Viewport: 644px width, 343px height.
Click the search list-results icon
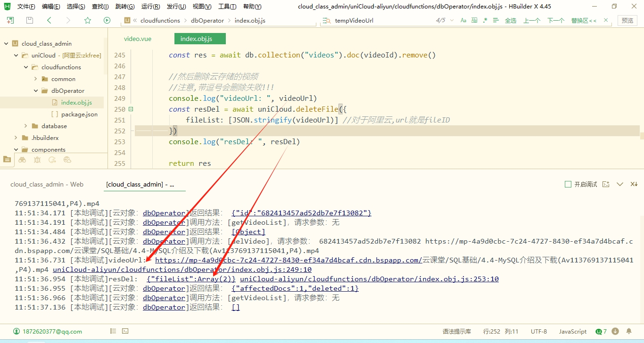click(x=495, y=20)
